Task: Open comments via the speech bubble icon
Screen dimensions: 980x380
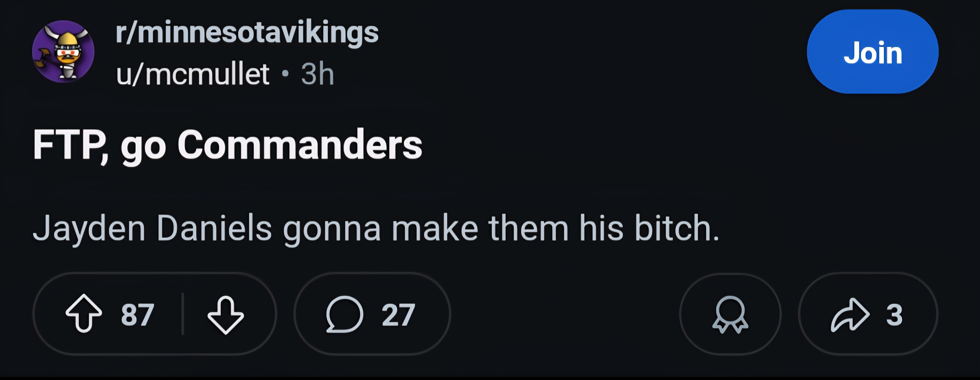Action: (345, 314)
